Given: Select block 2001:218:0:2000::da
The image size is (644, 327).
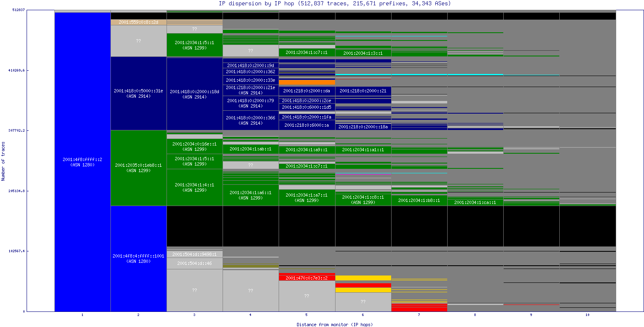Looking at the screenshot, I should click(x=306, y=91).
